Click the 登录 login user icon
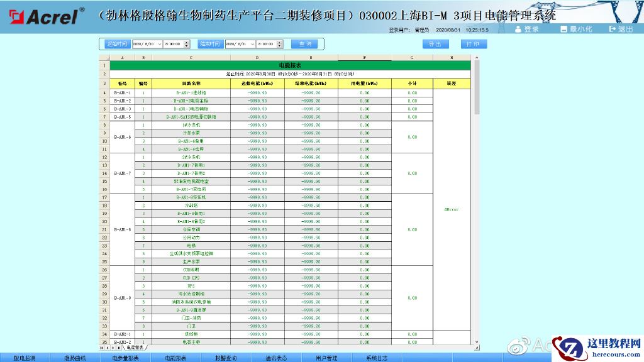Screen dimensions: 644x362 point(518,29)
